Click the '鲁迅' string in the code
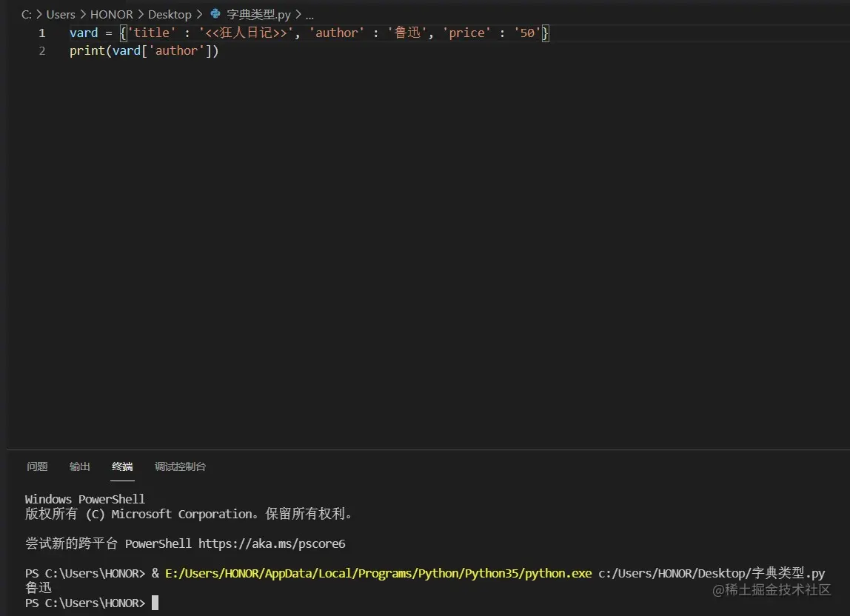The image size is (850, 616). (x=407, y=33)
